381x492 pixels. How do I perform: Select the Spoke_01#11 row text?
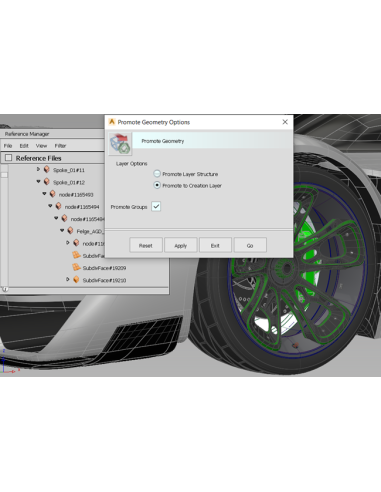click(x=69, y=170)
